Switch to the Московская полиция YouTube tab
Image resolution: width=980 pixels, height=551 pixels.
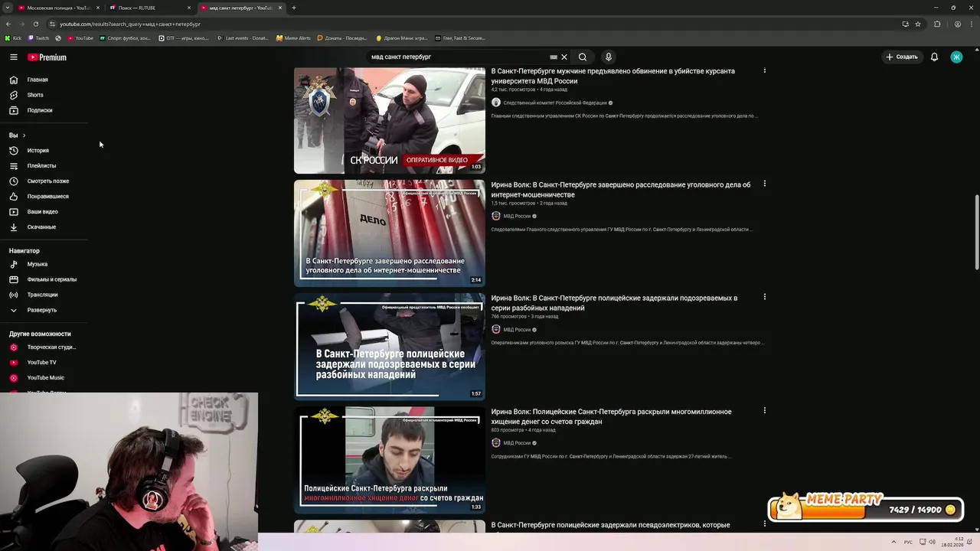click(58, 8)
